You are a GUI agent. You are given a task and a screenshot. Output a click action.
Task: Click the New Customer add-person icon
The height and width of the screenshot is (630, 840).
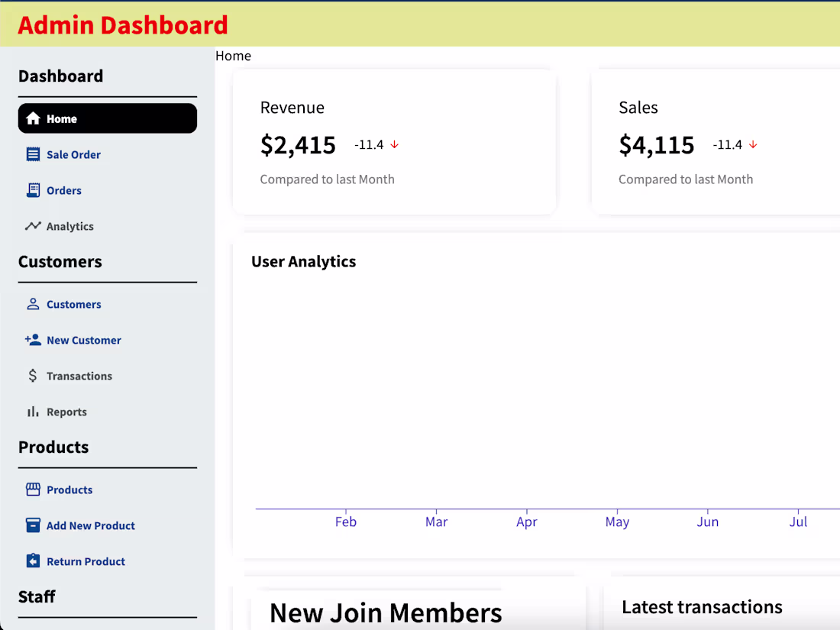tap(33, 340)
